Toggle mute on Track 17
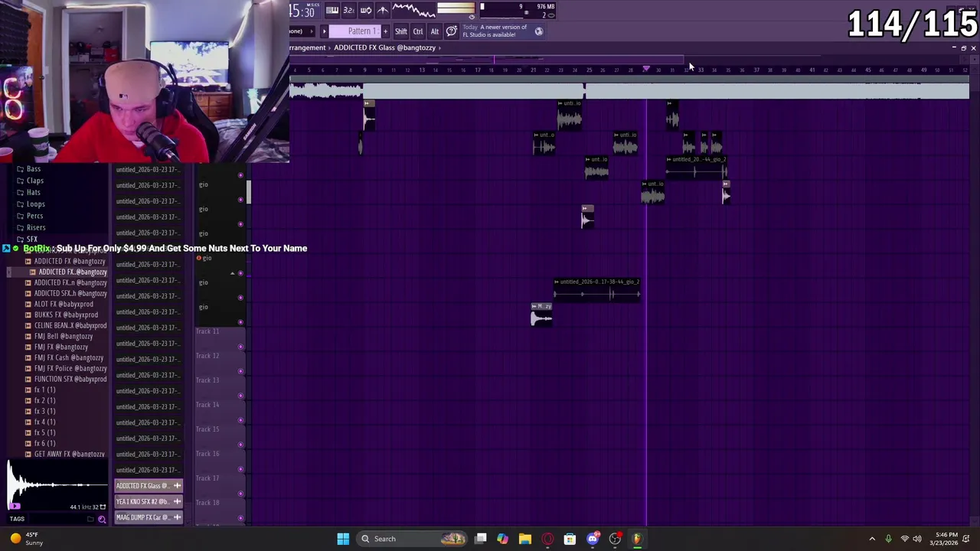This screenshot has height=551, width=980. click(240, 494)
